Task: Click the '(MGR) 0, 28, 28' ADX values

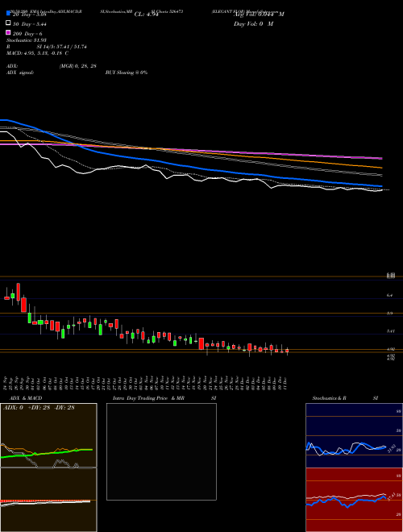Action: coord(77,66)
